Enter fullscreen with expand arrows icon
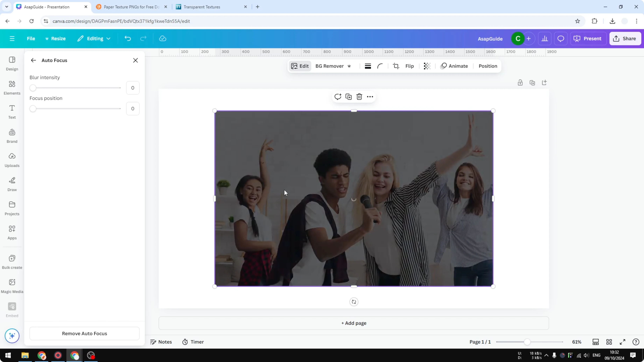 point(622,342)
